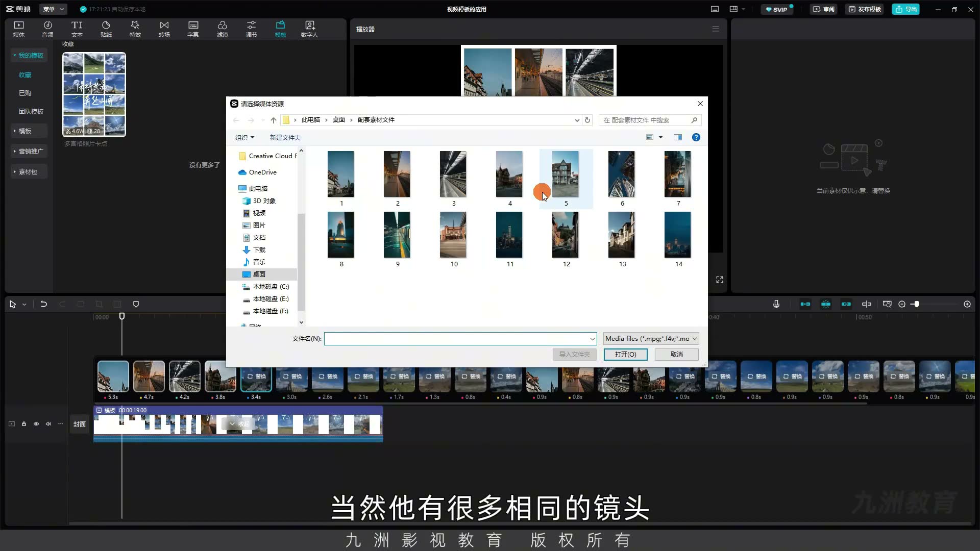Click the 打开(O) button

(x=625, y=355)
